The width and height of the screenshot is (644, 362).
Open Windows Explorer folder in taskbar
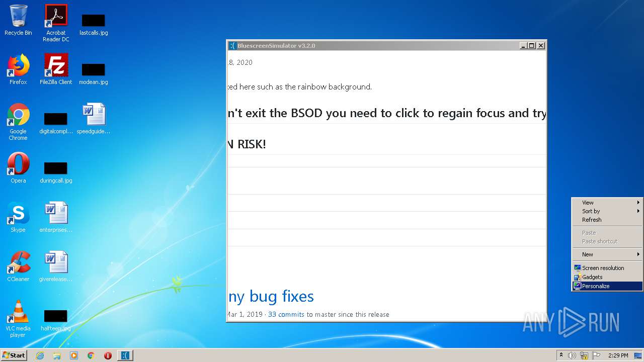[x=57, y=355]
